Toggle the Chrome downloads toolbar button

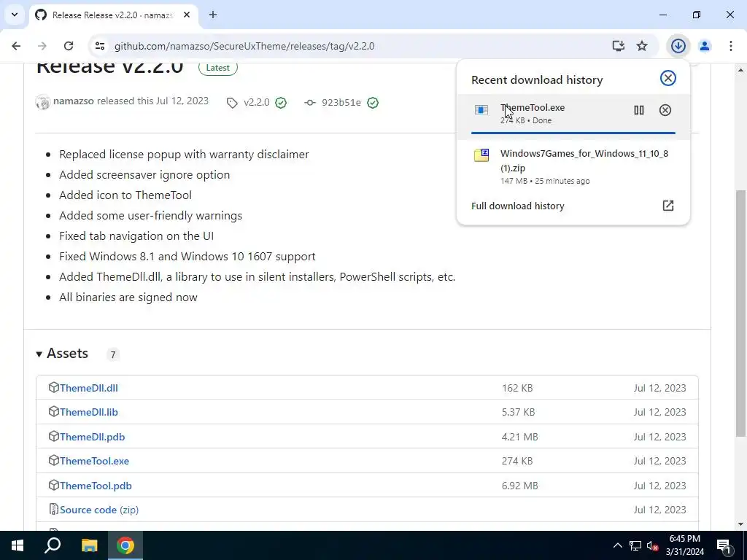coord(678,46)
